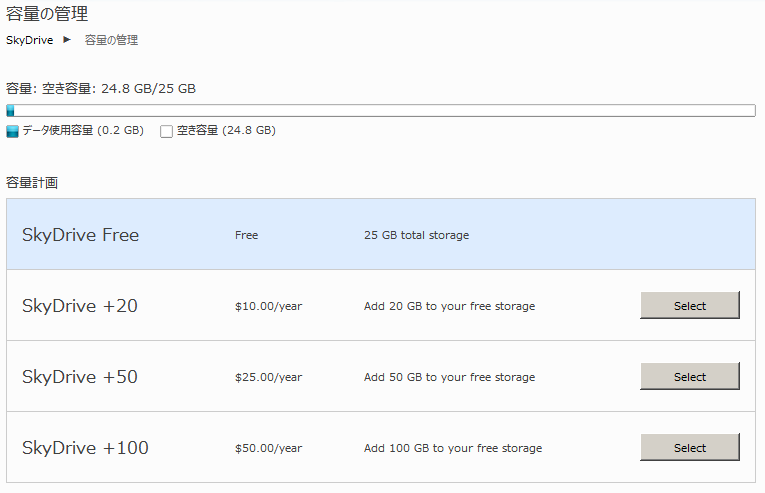Click the breadcrumb arrow separator after SkyDrive
765x493 pixels.
[x=68, y=40]
